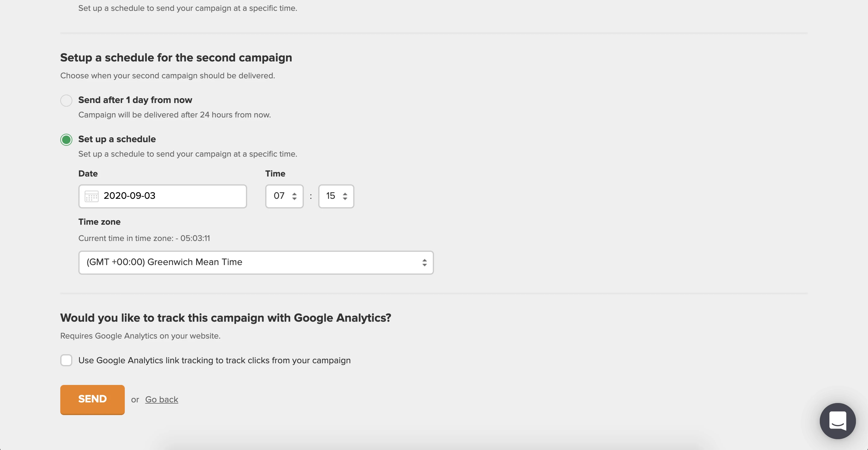Click the 'Date' field label
The height and width of the screenshot is (450, 868).
[x=88, y=173]
